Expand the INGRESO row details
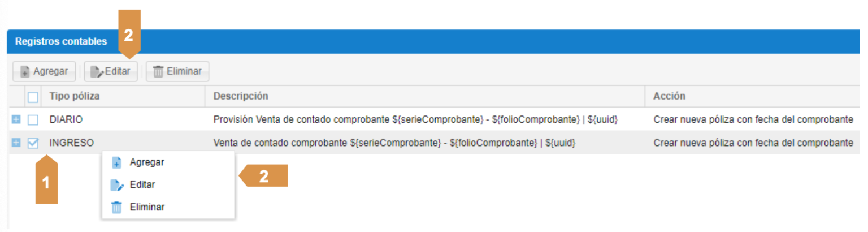The width and height of the screenshot is (868, 232). tap(16, 143)
